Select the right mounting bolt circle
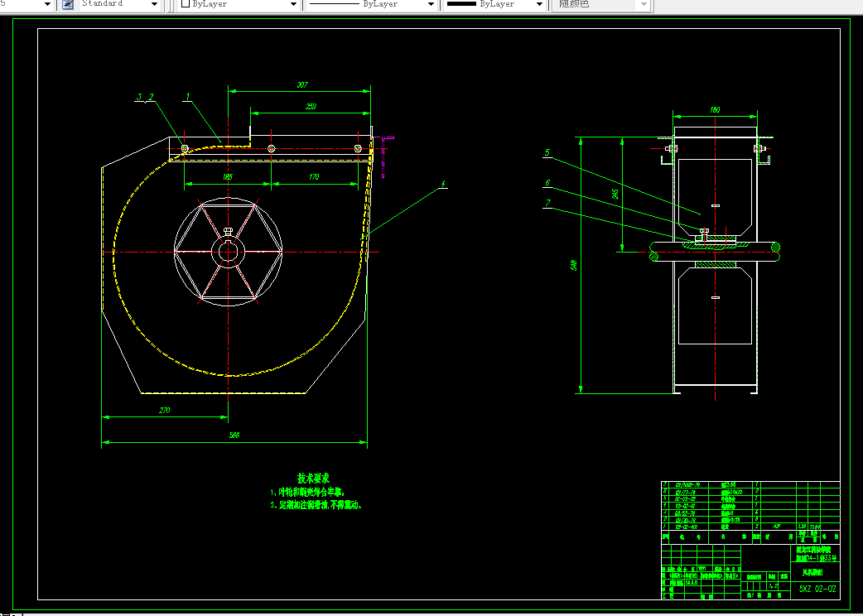 point(358,148)
